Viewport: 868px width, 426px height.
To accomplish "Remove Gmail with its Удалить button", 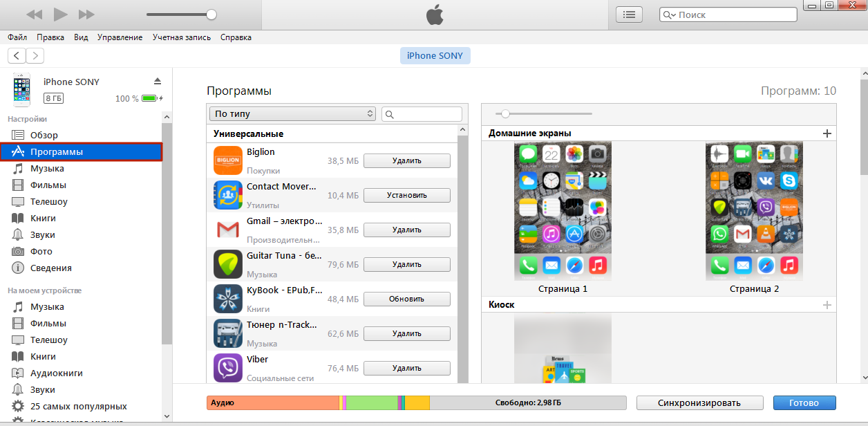I will [x=407, y=230].
